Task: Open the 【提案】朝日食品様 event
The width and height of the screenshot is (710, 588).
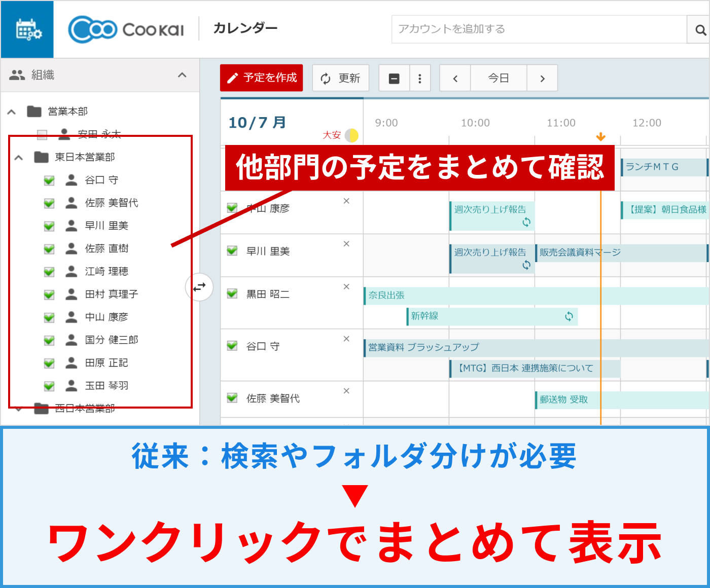Action: 665,210
